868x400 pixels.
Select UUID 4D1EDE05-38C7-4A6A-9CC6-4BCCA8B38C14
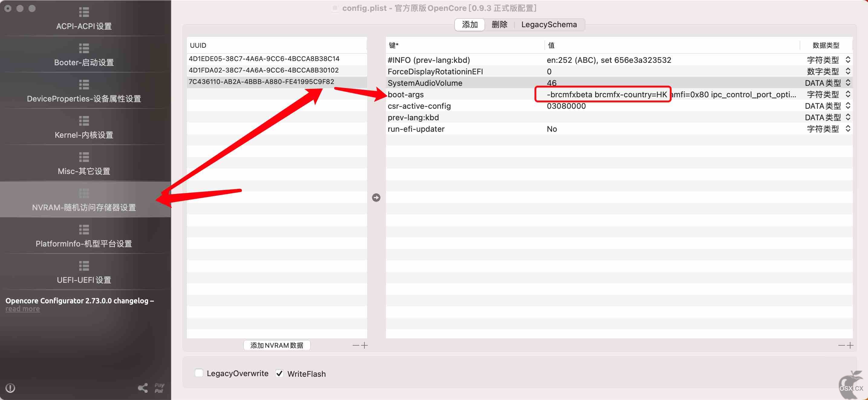(277, 59)
